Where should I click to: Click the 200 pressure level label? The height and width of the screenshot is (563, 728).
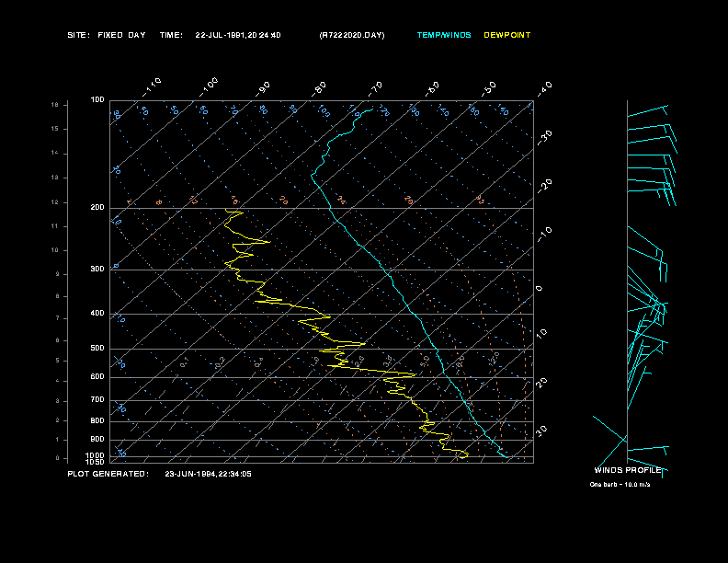point(97,208)
